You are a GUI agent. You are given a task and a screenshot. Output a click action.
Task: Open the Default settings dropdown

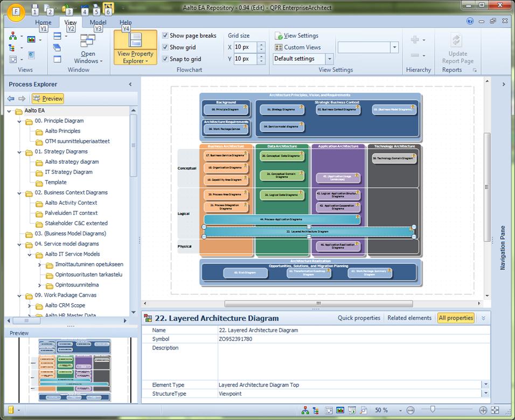point(330,59)
